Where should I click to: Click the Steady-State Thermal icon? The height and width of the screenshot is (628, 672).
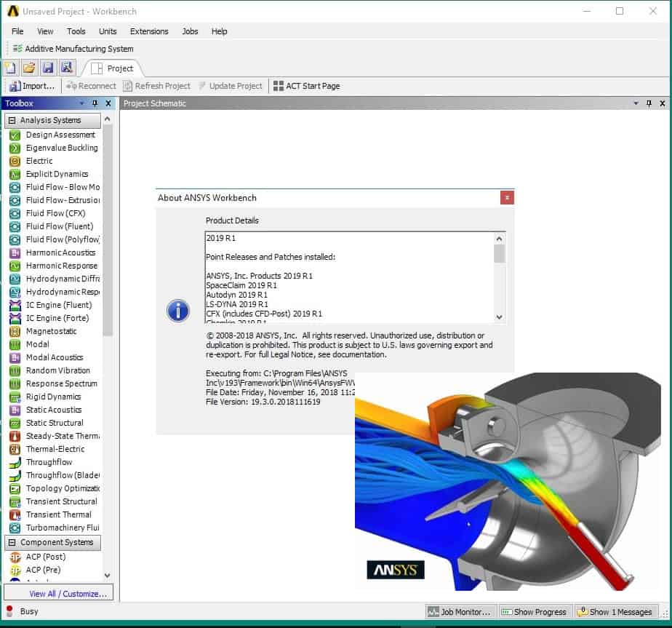pos(15,437)
